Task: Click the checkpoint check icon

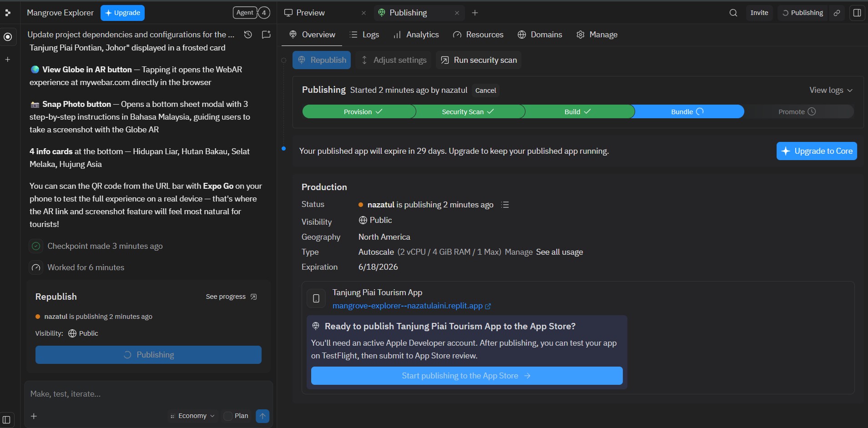Action: 36,246
